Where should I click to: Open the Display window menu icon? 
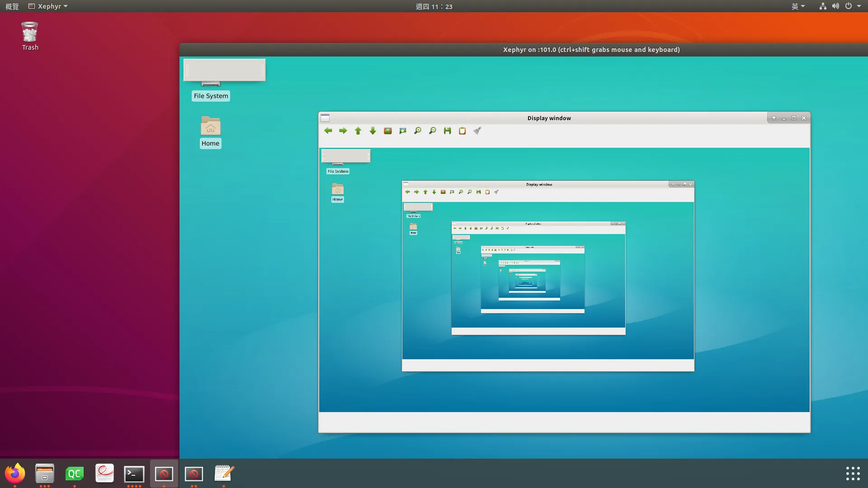(325, 118)
